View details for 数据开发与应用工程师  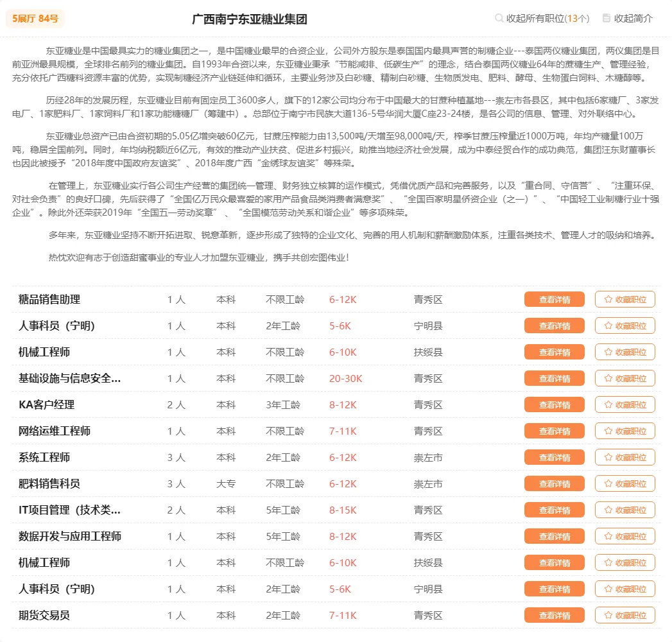[554, 537]
